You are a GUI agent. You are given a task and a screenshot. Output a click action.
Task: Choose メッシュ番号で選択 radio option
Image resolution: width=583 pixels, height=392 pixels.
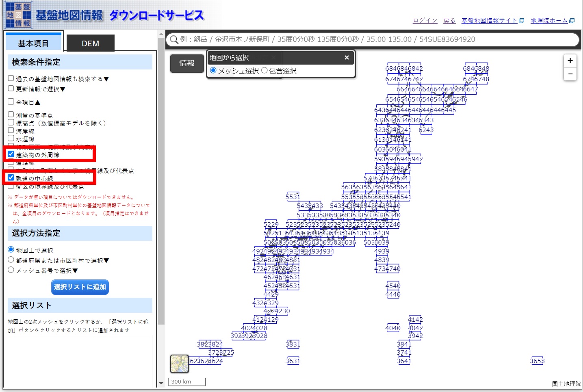tap(11, 270)
